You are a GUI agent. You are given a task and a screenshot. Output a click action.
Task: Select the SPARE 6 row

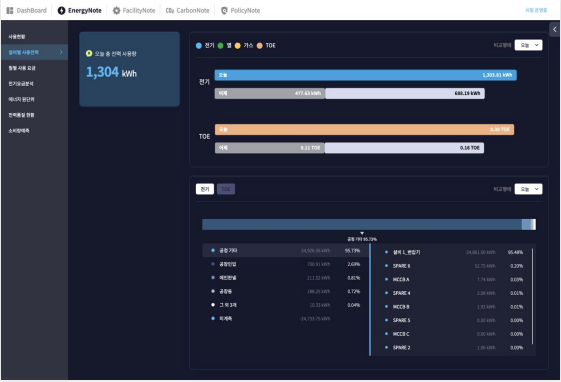click(x=454, y=266)
